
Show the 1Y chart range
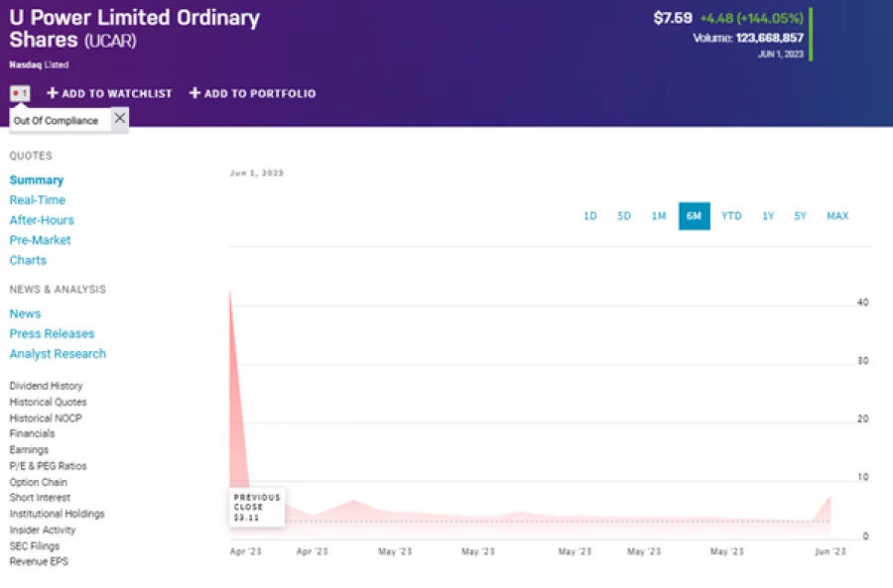(x=768, y=216)
